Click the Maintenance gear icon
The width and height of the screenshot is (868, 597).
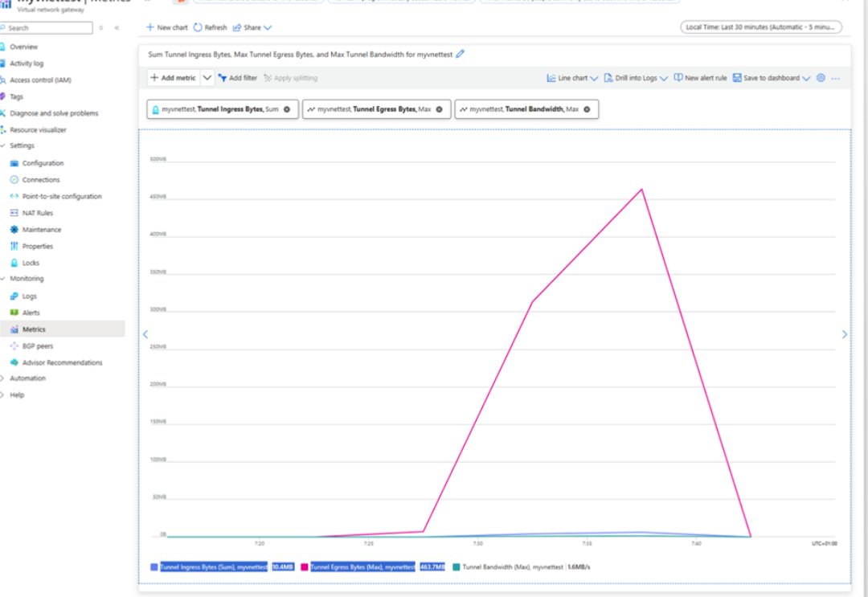click(x=14, y=230)
